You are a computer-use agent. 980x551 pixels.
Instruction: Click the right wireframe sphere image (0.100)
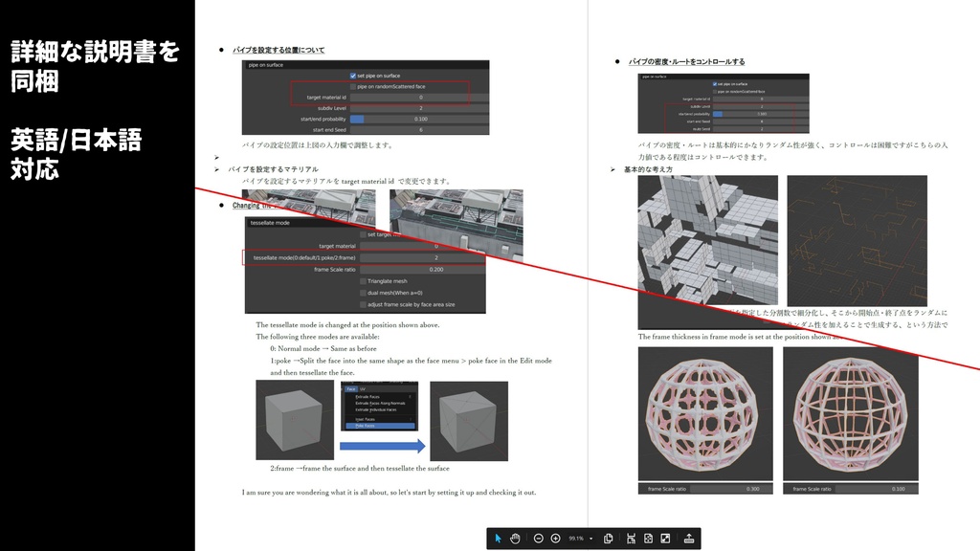pos(851,413)
